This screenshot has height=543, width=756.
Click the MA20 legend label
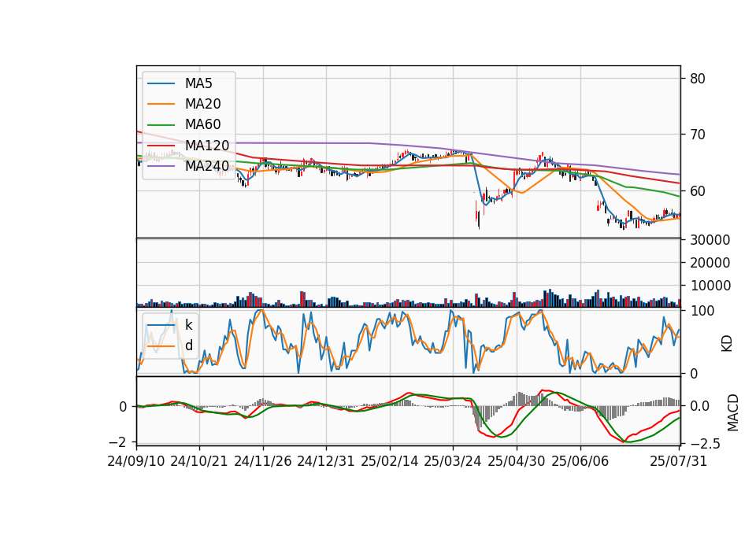click(x=202, y=104)
